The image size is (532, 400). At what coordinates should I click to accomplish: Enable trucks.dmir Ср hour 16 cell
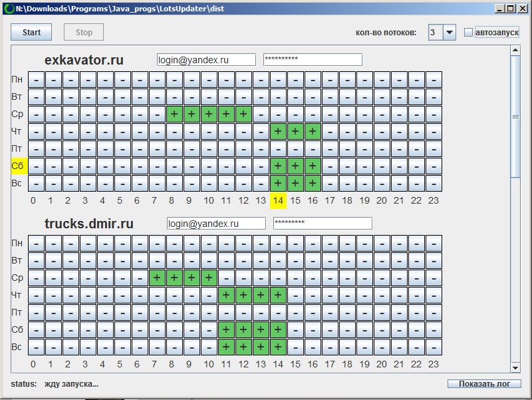pyautogui.click(x=313, y=278)
